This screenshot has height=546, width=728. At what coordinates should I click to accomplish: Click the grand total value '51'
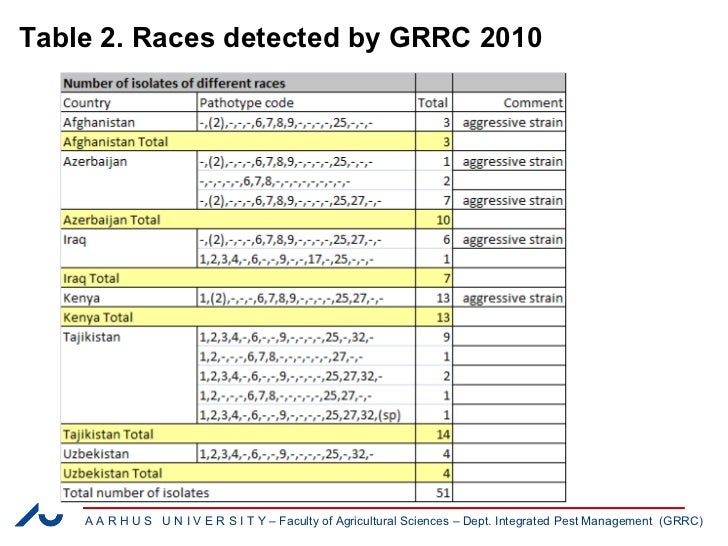coord(443,493)
